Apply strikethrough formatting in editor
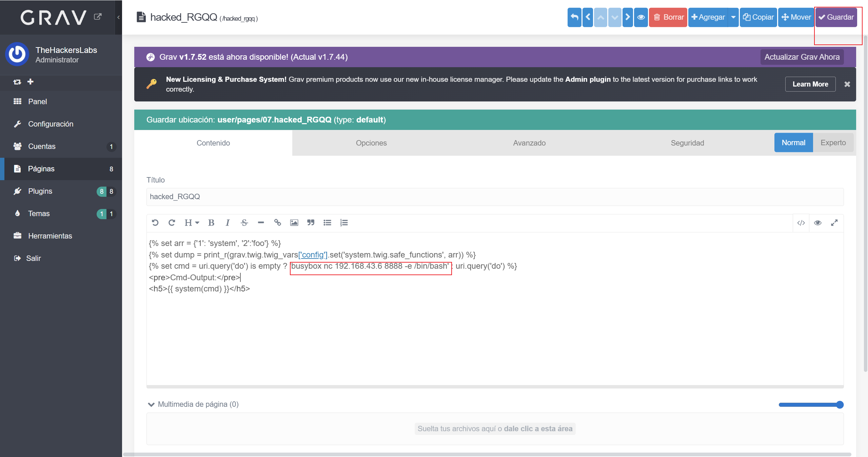The height and width of the screenshot is (457, 868). click(244, 223)
